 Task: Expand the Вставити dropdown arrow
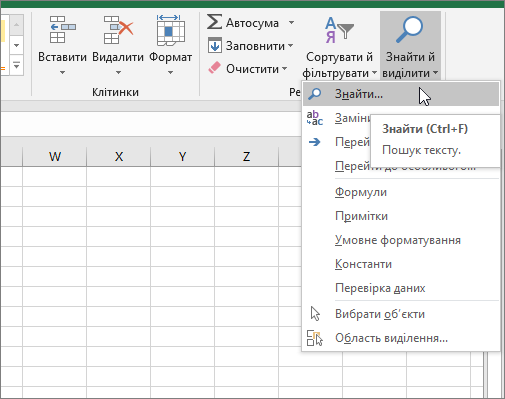point(62,72)
